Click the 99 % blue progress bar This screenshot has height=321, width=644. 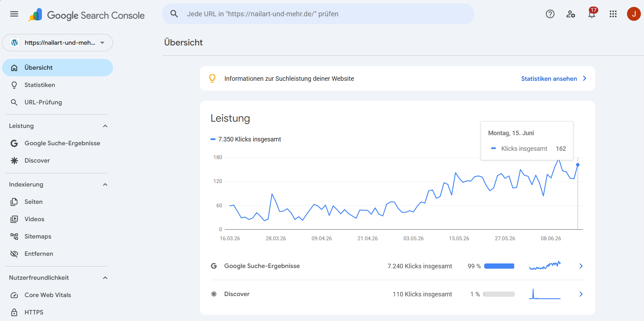(499, 266)
